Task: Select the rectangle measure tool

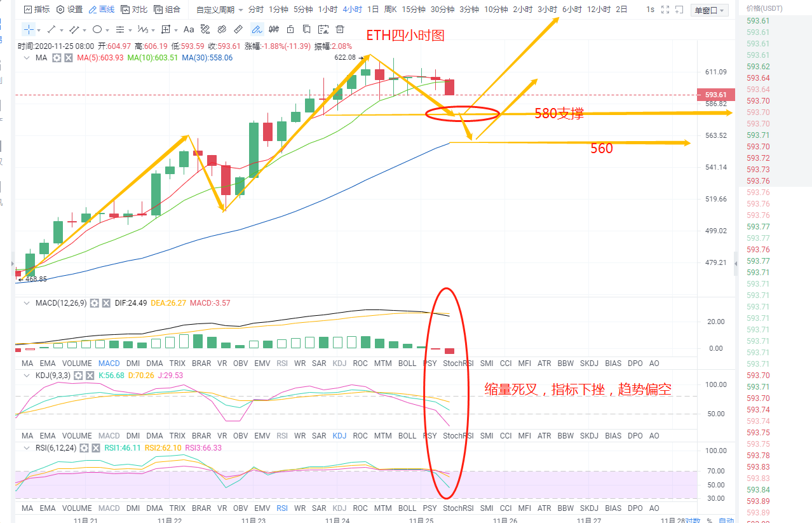Action: click(x=166, y=29)
